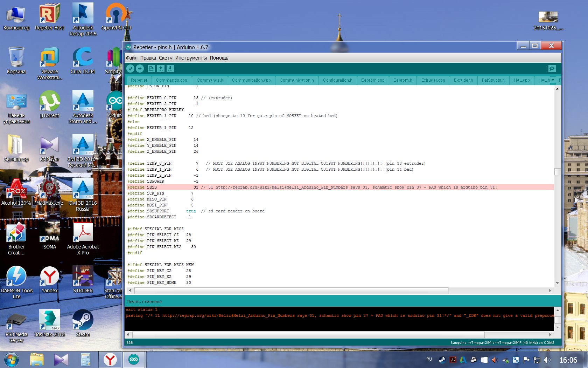588x368 pixels.
Task: Switch to the Configuration.h tab
Action: pos(337,80)
